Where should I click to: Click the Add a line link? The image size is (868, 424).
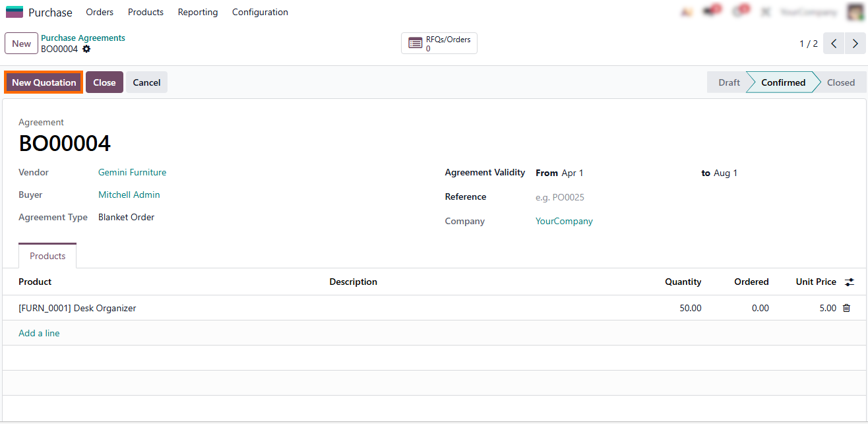(39, 334)
